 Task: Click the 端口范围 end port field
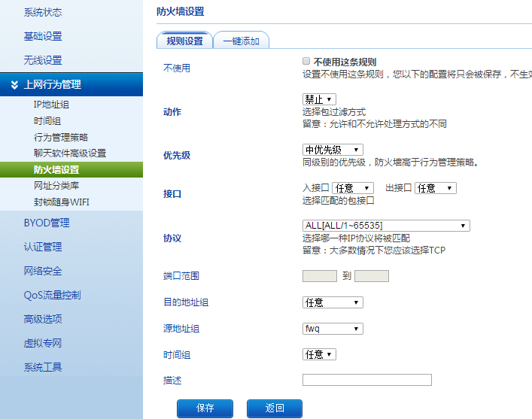click(372, 276)
